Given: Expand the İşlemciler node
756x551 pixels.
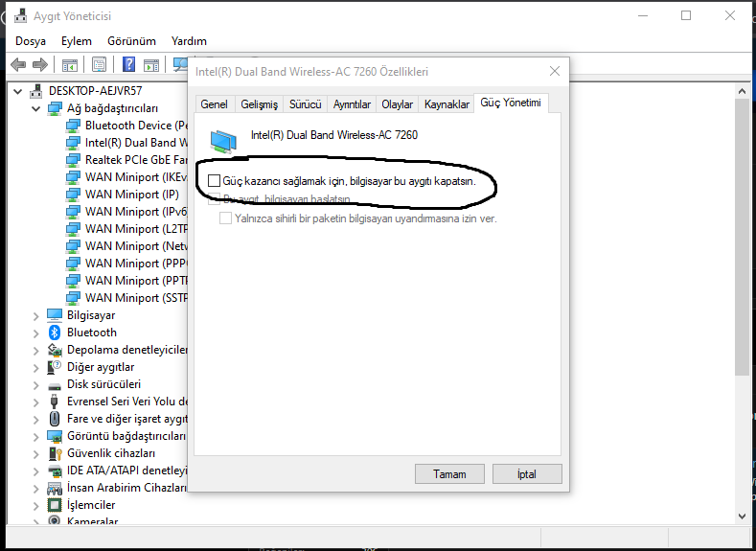Looking at the screenshot, I should point(36,506).
